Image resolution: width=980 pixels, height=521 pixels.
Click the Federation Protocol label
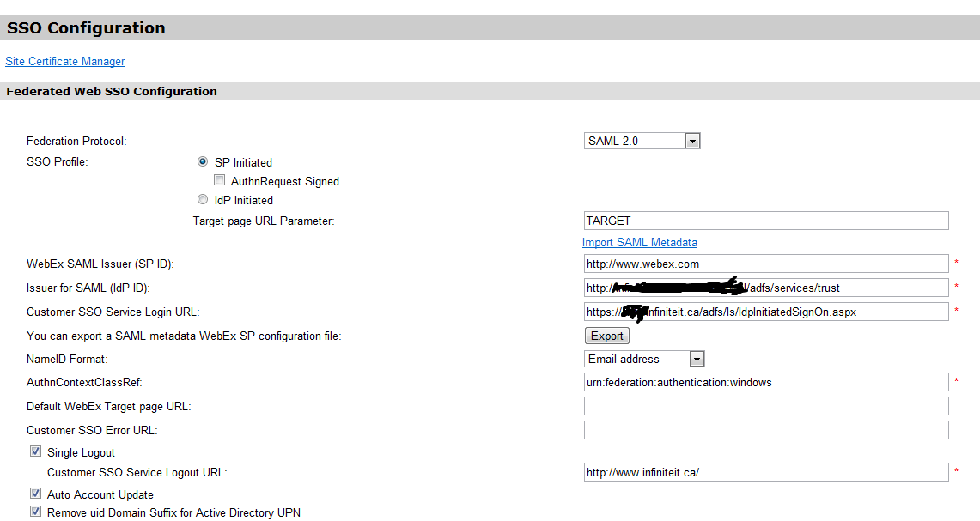coord(76,141)
